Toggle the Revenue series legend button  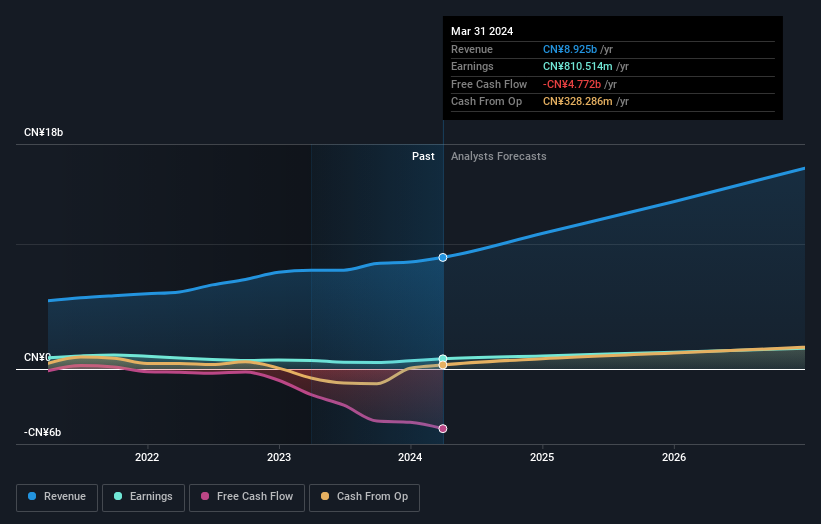point(57,497)
